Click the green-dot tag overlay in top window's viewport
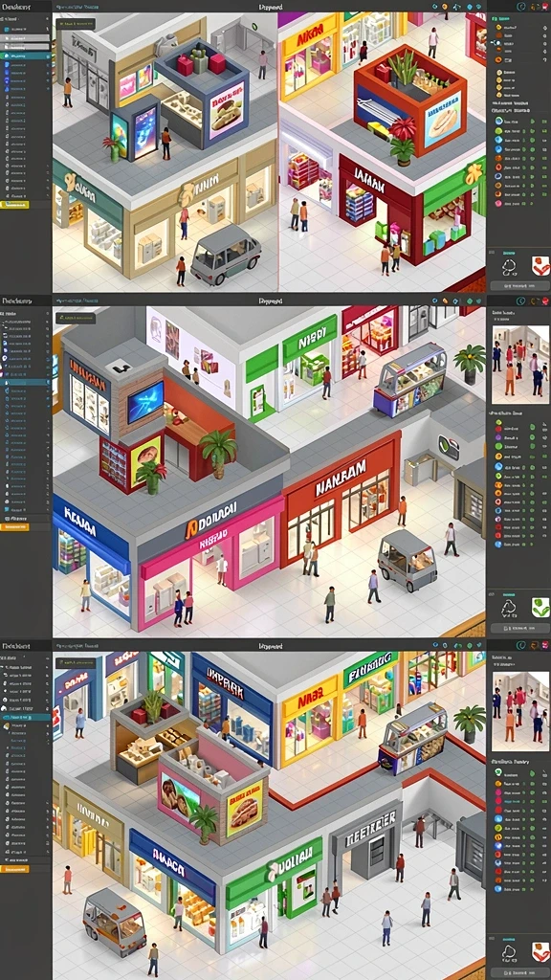 tap(75, 23)
